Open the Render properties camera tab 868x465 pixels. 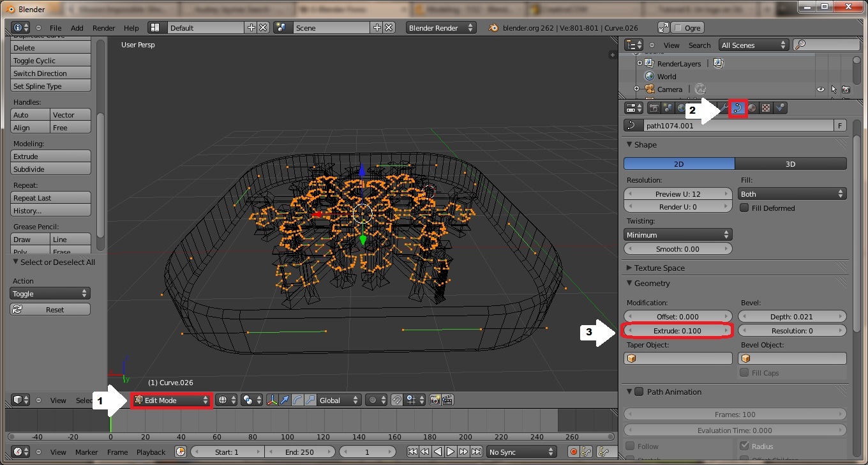[x=654, y=108]
